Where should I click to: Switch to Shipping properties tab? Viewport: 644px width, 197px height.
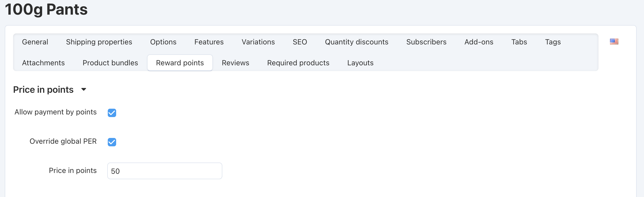pyautogui.click(x=99, y=42)
